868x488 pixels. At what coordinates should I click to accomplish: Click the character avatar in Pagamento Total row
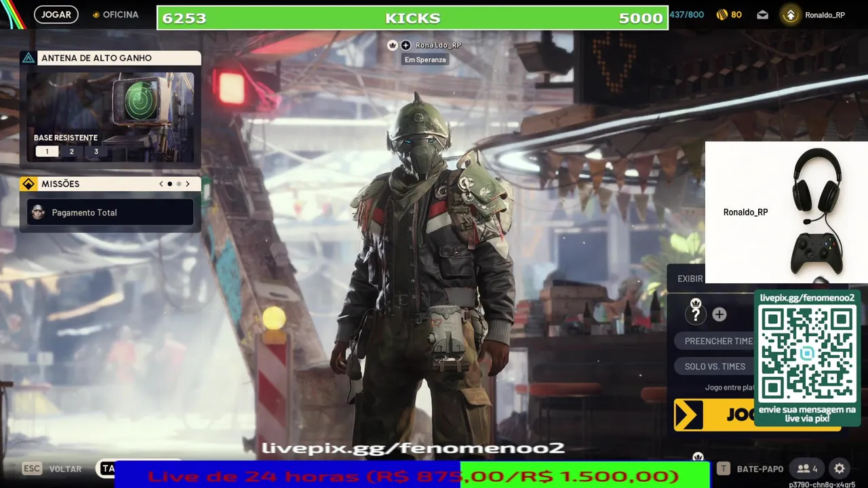point(39,213)
